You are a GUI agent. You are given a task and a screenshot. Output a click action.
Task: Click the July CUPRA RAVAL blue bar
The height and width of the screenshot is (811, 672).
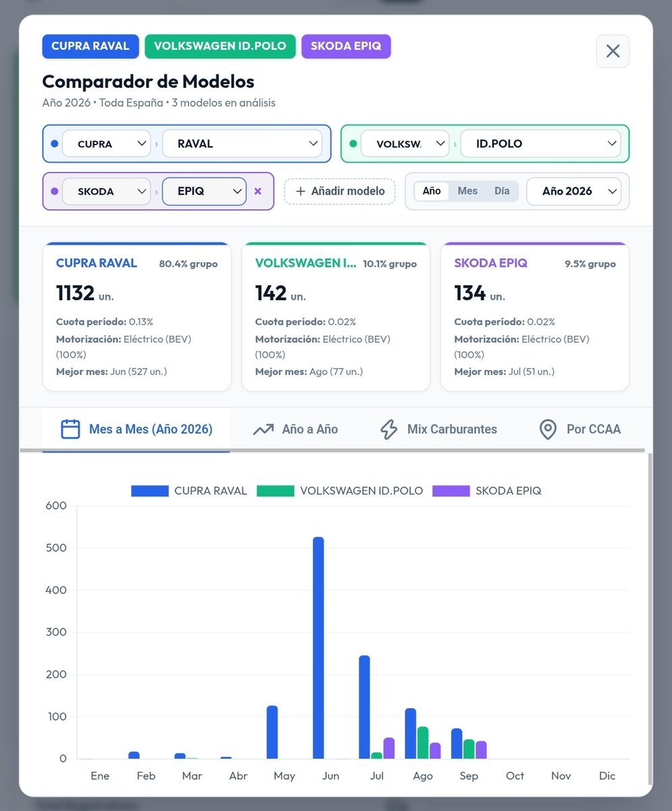point(365,707)
